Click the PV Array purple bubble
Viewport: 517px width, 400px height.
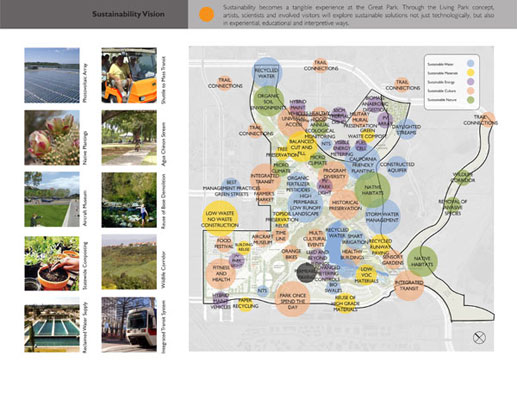[x=385, y=120]
